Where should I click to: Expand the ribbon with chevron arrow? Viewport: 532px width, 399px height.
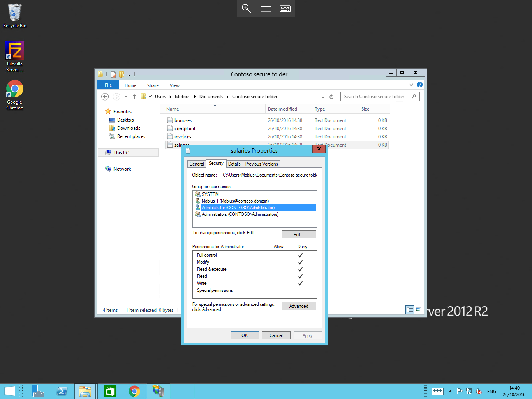coord(411,85)
